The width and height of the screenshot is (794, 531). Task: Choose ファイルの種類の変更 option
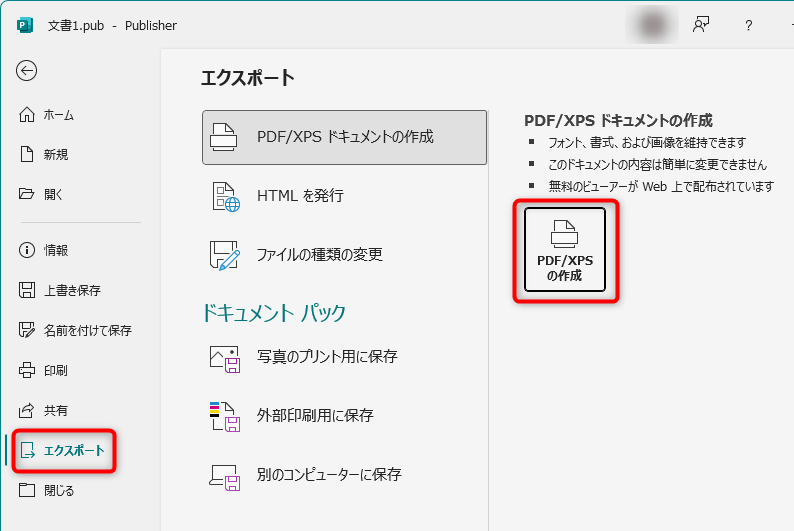coord(319,254)
